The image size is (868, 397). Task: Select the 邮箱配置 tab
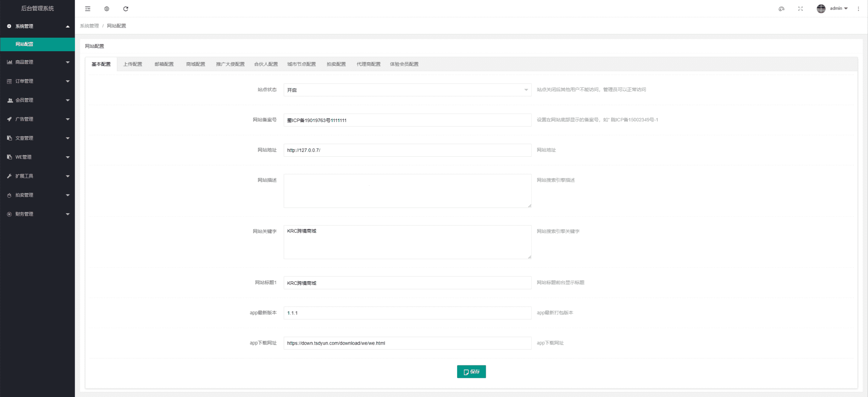164,64
